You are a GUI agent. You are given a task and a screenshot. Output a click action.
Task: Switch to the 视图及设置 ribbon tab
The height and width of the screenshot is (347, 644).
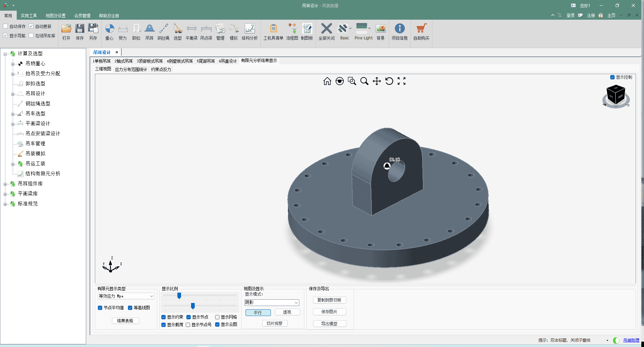click(x=55, y=16)
